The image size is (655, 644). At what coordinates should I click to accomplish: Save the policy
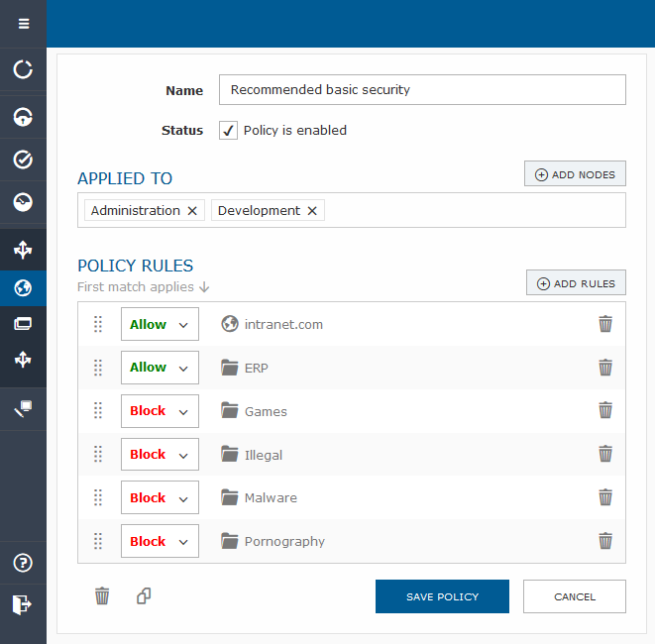point(442,596)
